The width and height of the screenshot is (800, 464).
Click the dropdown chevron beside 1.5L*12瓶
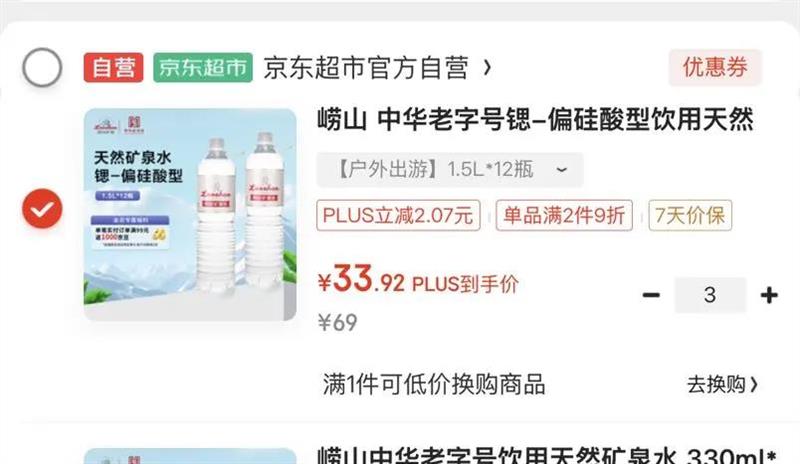[x=561, y=170]
